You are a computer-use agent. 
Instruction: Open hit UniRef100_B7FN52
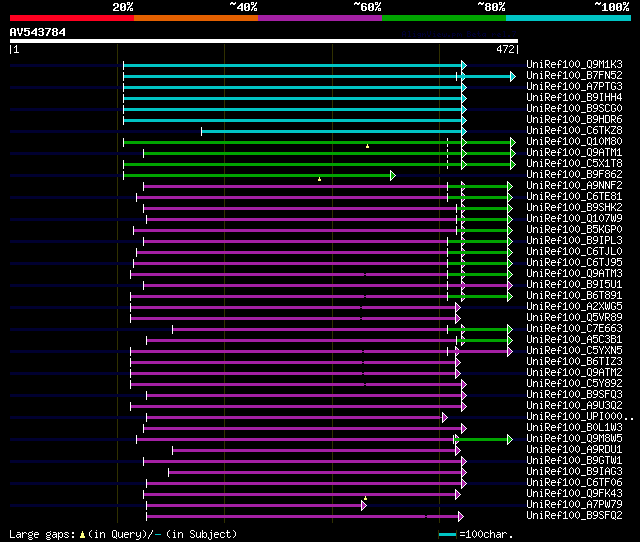(574, 76)
